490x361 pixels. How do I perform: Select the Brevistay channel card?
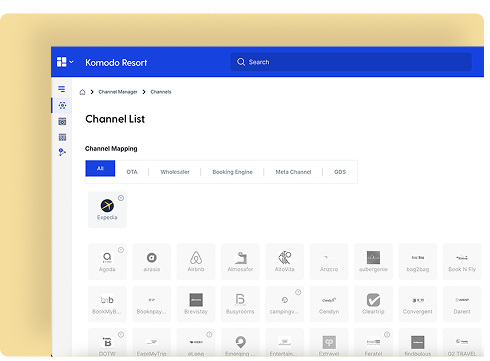pyautogui.click(x=196, y=304)
